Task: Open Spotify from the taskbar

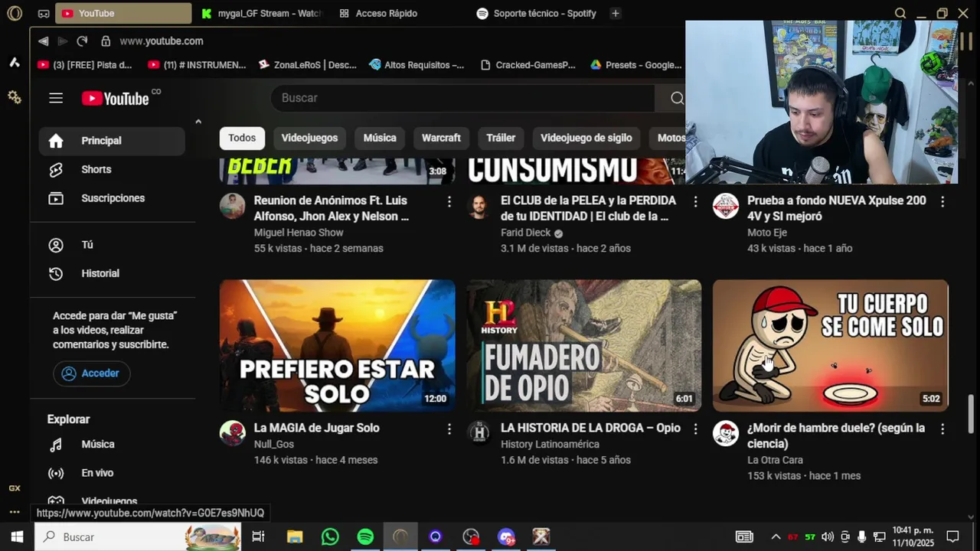Action: coord(365,537)
